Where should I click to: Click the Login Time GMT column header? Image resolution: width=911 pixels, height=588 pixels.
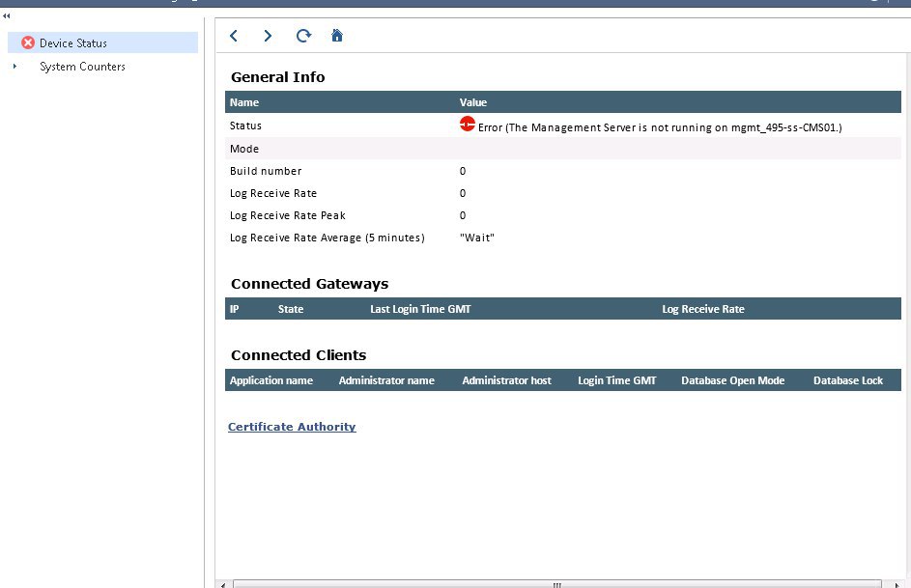pos(617,380)
